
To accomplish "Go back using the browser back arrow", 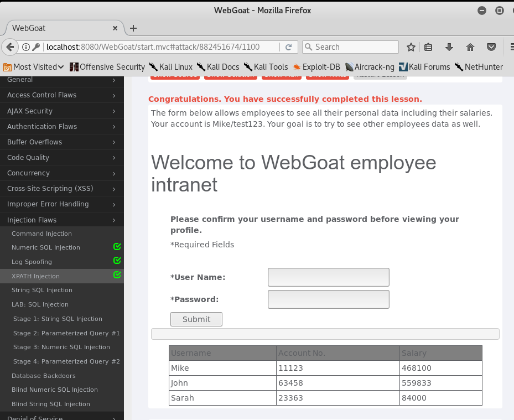I will [x=10, y=47].
